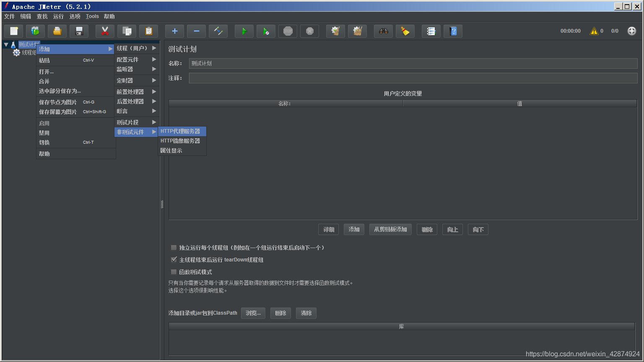Click the Expand all plus icon

(x=174, y=31)
